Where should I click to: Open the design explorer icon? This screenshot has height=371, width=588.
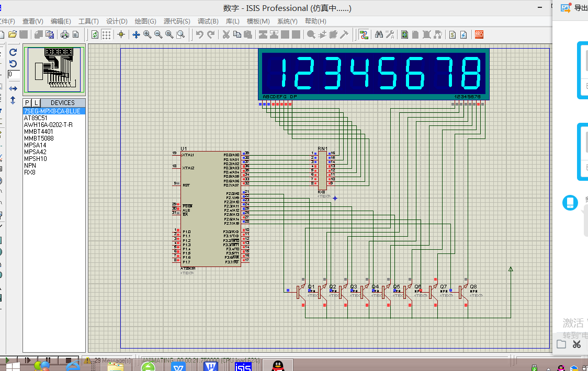[x=404, y=35]
